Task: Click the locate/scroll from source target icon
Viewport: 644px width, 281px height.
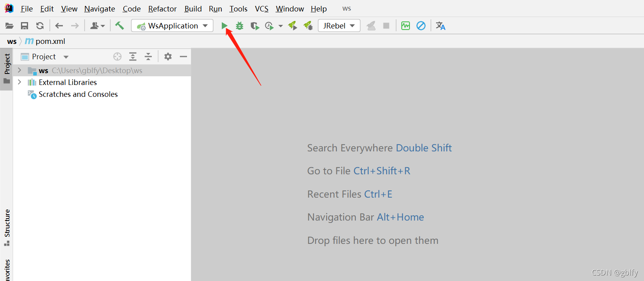Action: pos(117,57)
